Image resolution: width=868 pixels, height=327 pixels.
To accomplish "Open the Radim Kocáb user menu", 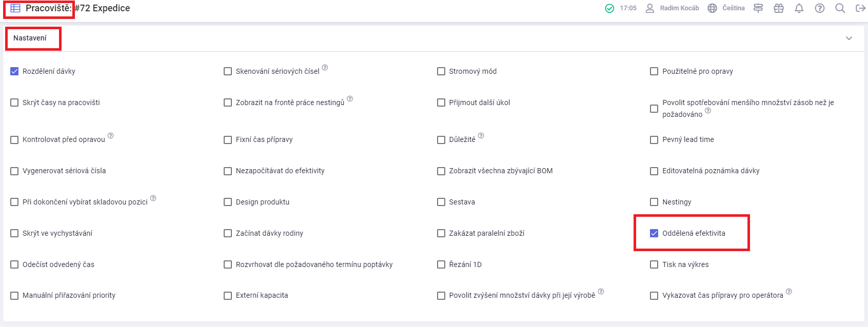I will (672, 8).
